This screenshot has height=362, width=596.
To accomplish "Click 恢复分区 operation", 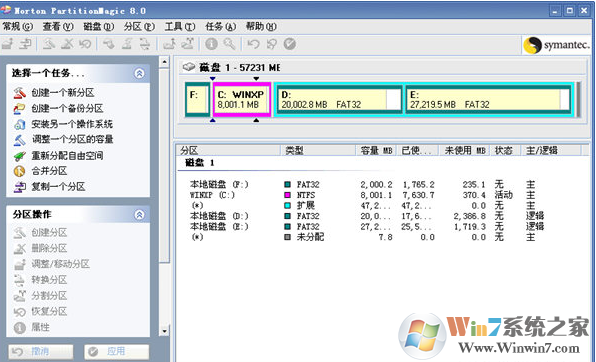I will 49,311.
